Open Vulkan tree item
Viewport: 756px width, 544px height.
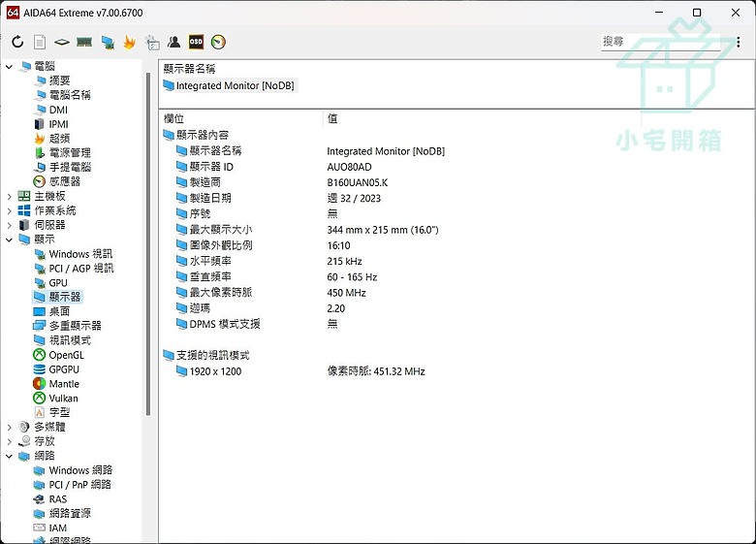[x=56, y=399]
